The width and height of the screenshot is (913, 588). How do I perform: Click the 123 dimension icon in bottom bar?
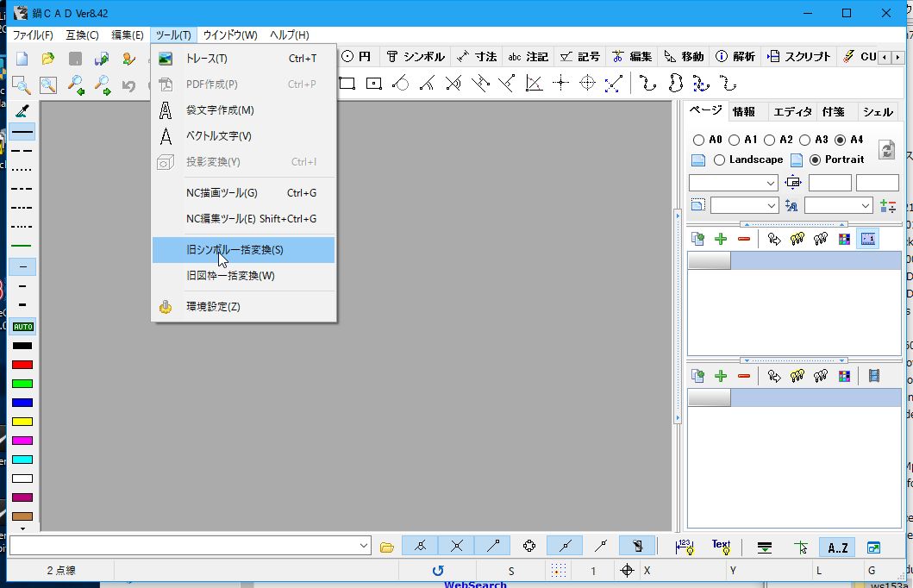(x=685, y=546)
